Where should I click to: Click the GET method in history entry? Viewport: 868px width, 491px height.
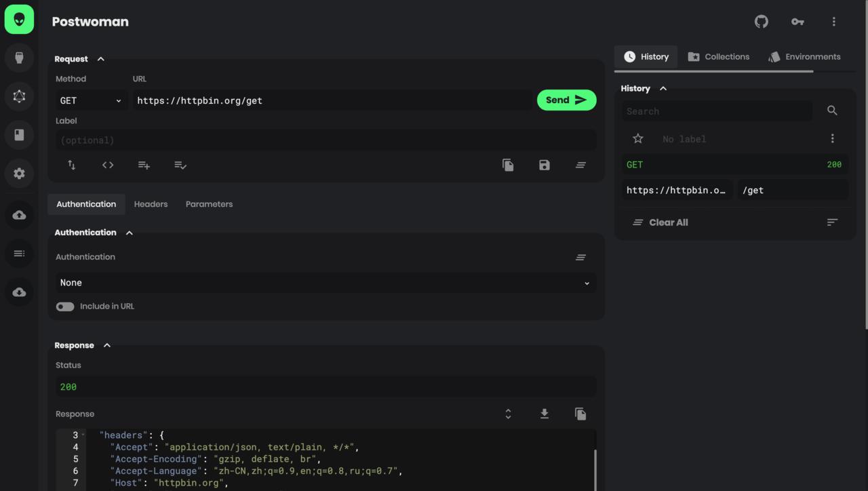(635, 165)
